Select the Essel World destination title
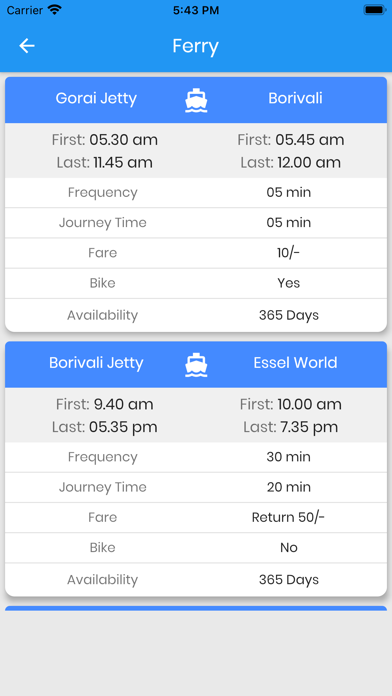 pos(295,363)
